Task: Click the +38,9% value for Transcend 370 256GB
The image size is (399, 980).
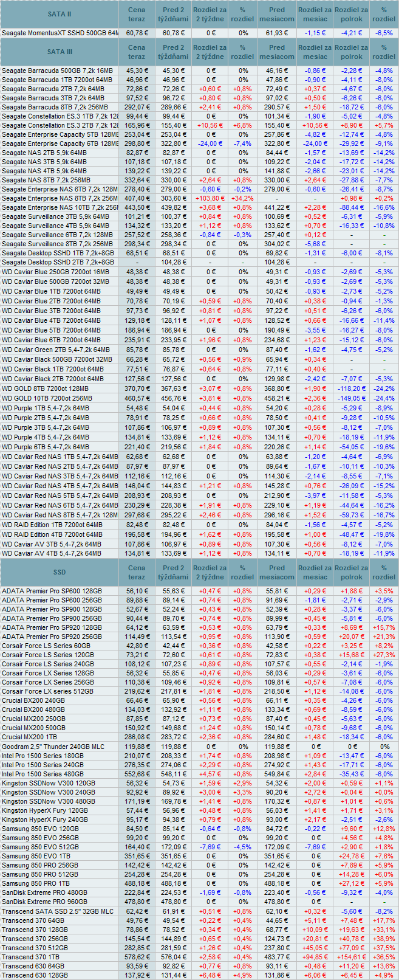Action: [x=383, y=939]
